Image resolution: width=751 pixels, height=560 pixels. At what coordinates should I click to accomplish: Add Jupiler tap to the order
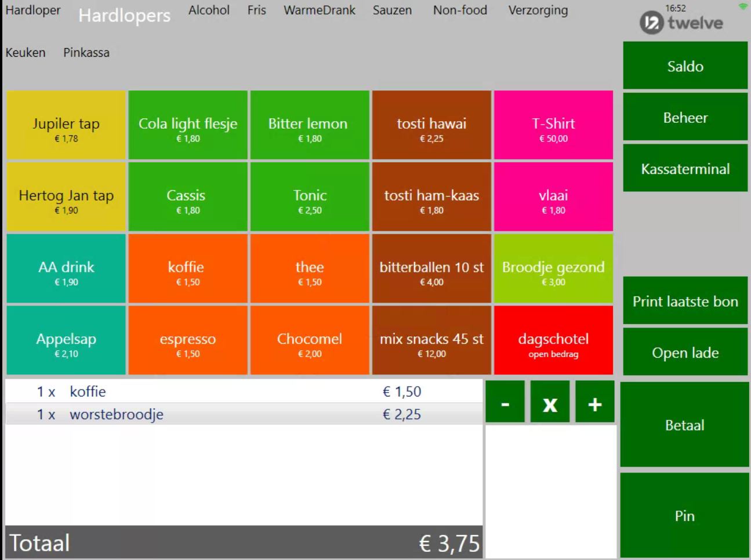(x=66, y=125)
